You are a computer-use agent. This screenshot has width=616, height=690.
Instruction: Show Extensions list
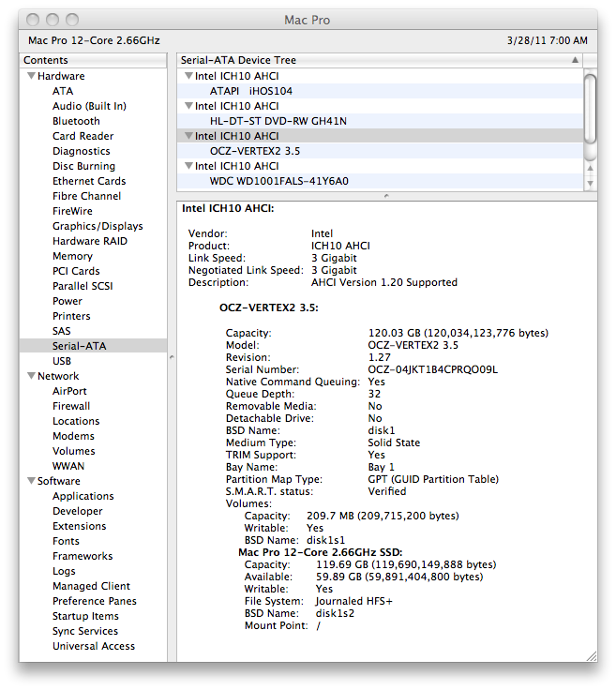point(79,526)
